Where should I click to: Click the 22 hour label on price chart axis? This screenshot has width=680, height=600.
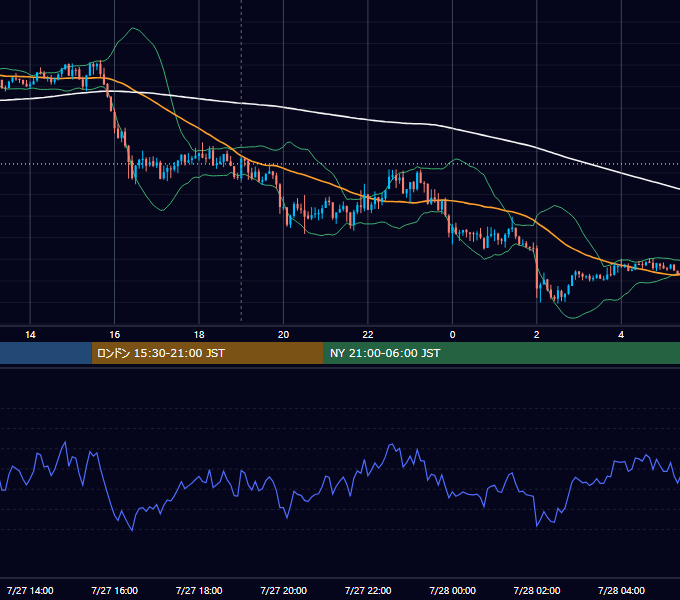pyautogui.click(x=368, y=335)
